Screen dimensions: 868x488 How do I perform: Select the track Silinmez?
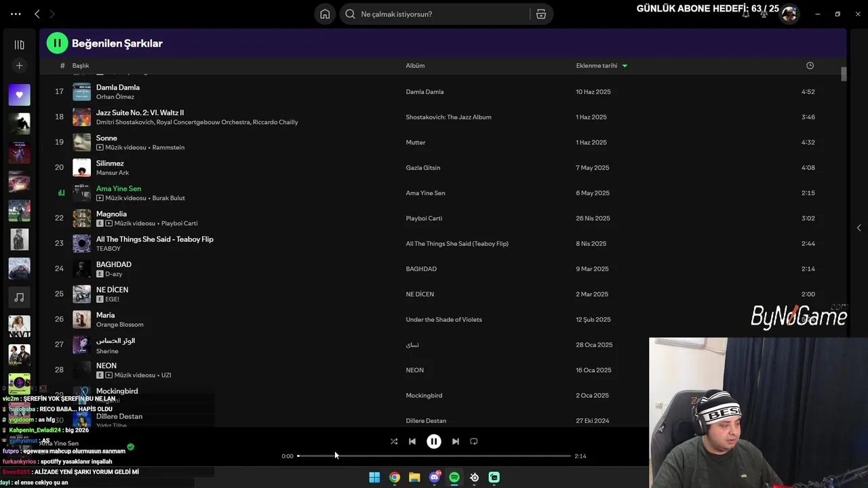tap(110, 163)
